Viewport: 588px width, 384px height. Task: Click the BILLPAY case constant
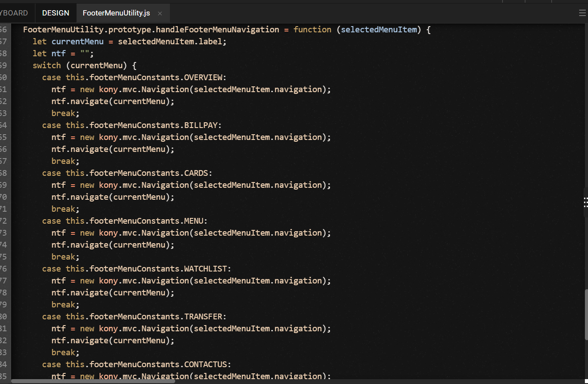pos(201,125)
